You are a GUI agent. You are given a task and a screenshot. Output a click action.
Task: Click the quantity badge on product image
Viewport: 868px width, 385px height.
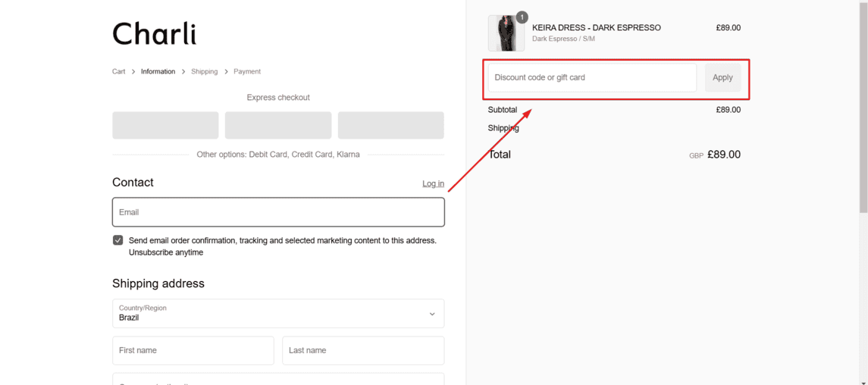522,17
